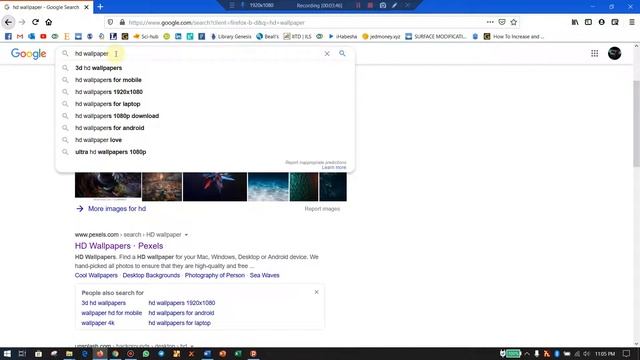Open the 'Photography of Person' sitelink

215,275
